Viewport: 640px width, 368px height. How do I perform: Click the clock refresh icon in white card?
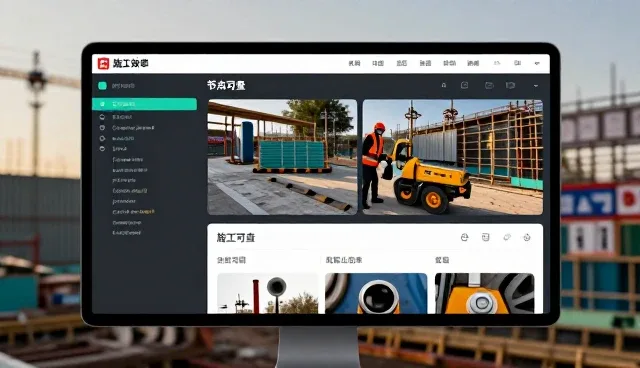pos(527,237)
